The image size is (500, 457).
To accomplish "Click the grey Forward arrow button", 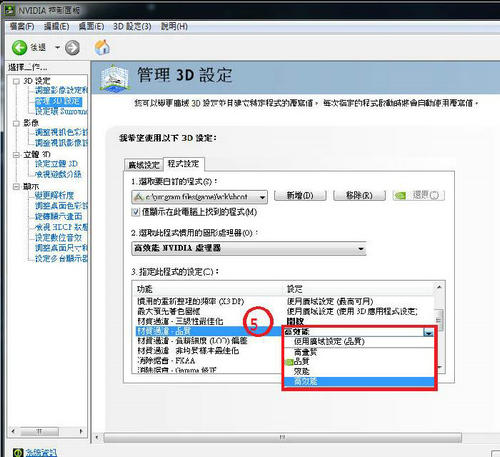I will [x=72, y=48].
